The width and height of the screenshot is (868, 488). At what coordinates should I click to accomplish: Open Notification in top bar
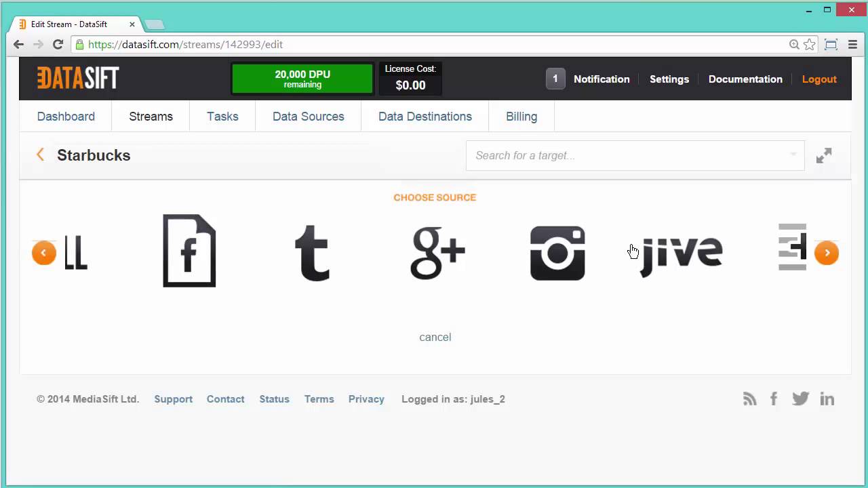(601, 79)
